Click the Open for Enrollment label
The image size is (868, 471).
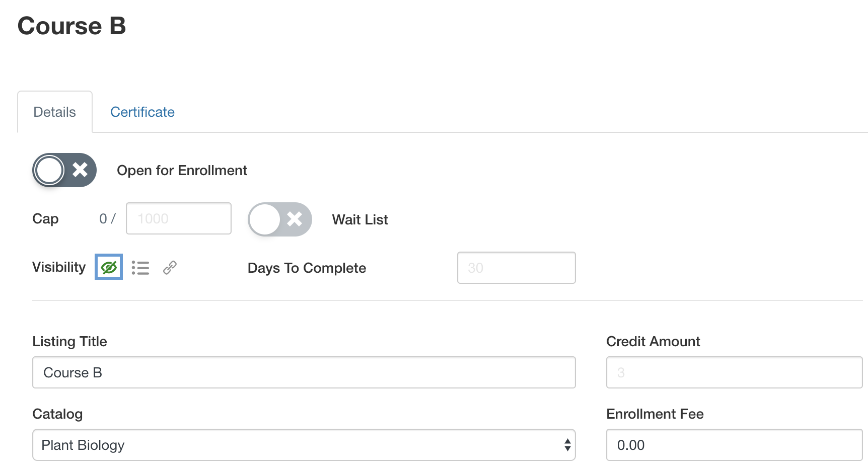[182, 171]
